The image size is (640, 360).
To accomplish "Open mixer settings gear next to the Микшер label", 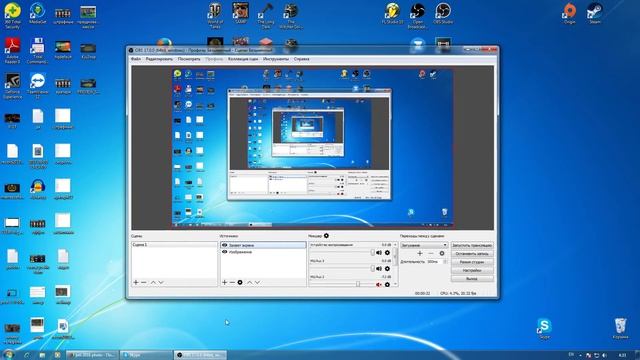I will [x=326, y=236].
